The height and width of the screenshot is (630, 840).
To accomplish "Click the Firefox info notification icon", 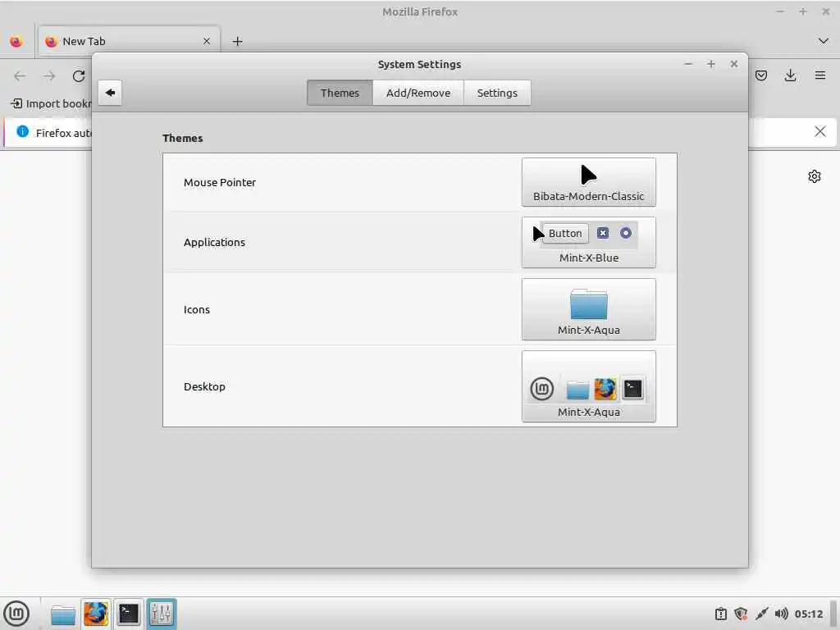I will pos(22,131).
